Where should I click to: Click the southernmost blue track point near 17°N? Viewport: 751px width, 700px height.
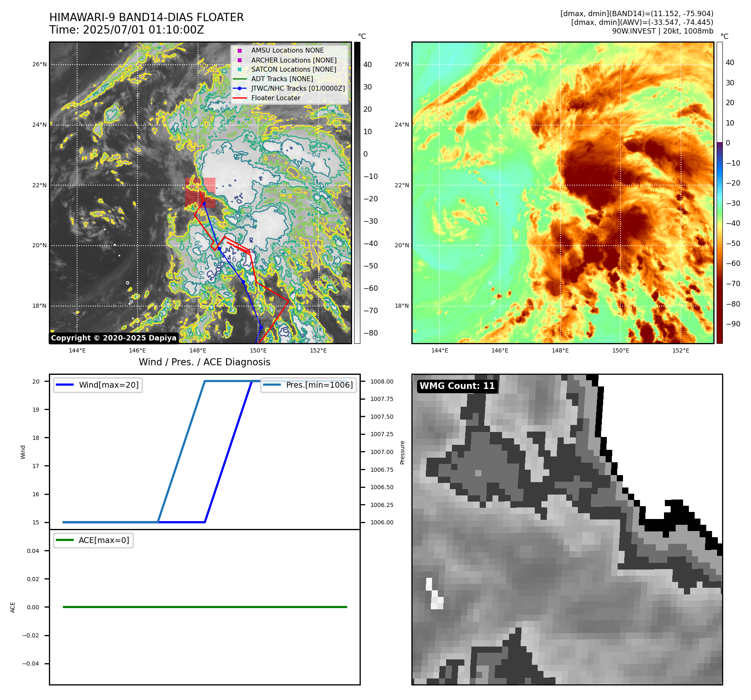point(261,328)
